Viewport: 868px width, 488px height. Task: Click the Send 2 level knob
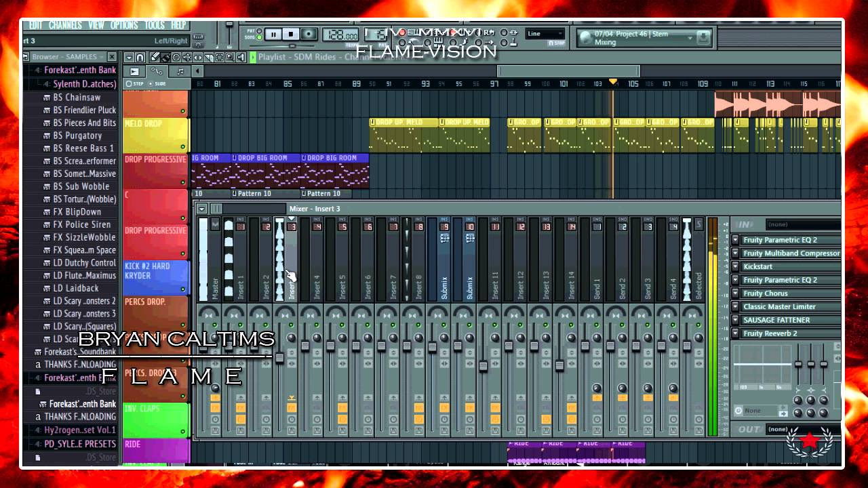point(623,388)
